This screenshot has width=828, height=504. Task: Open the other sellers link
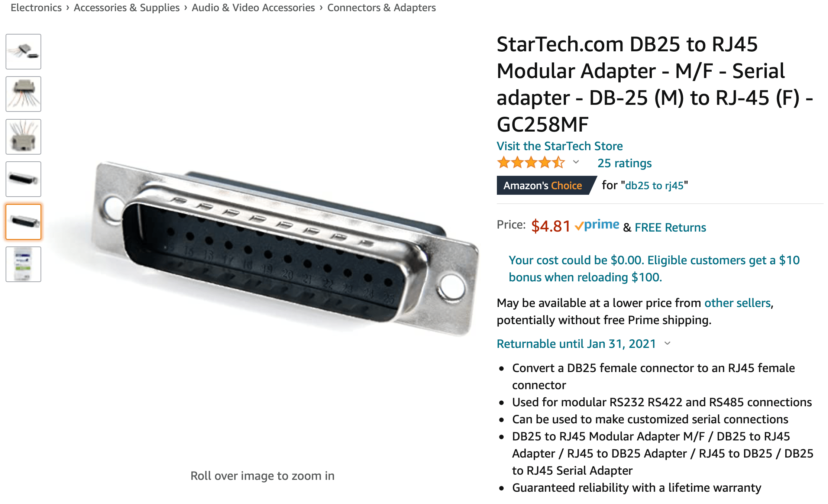tap(737, 303)
